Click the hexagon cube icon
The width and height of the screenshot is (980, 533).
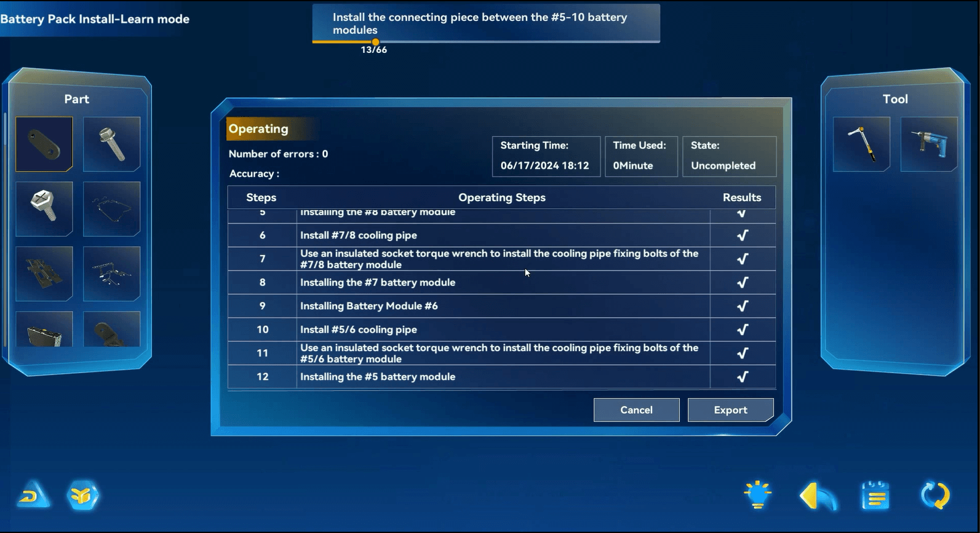point(83,495)
